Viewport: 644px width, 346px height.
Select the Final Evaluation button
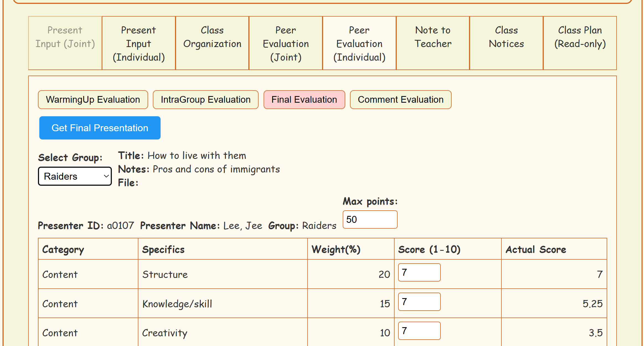pos(304,100)
